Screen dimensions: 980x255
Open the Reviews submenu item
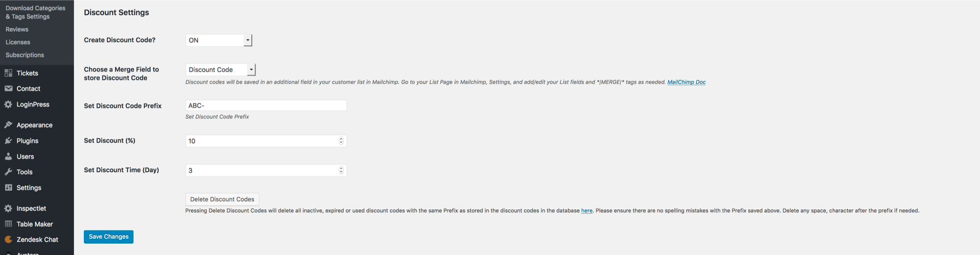tap(17, 29)
